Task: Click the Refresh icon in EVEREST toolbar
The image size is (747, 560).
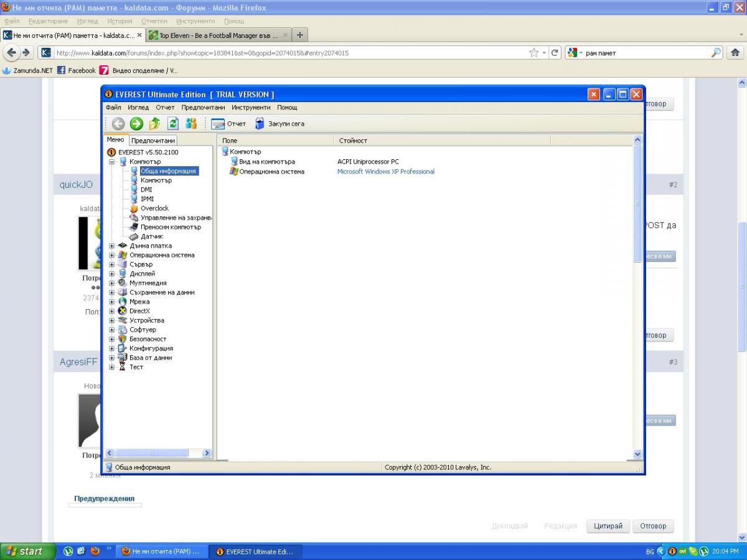Action: 173,124
